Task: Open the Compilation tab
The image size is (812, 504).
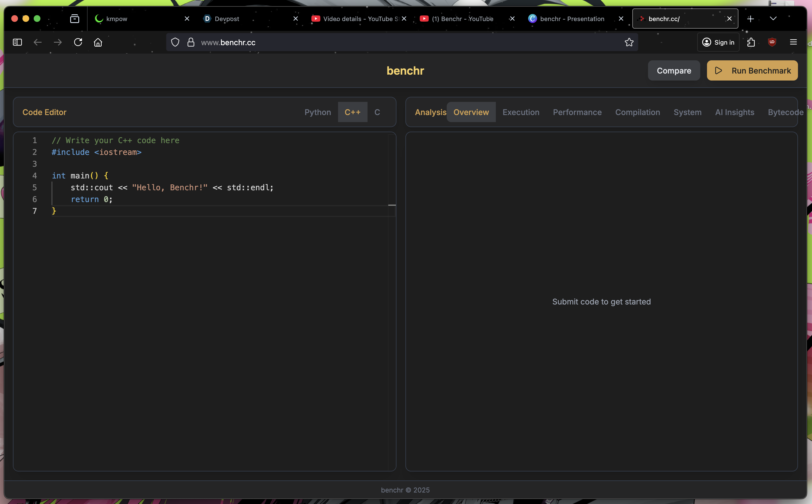Action: pyautogui.click(x=638, y=112)
